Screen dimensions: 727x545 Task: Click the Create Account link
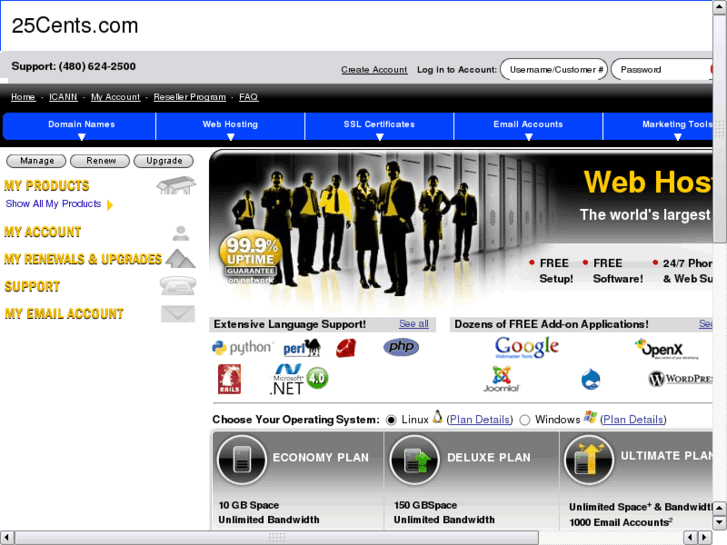[374, 70]
